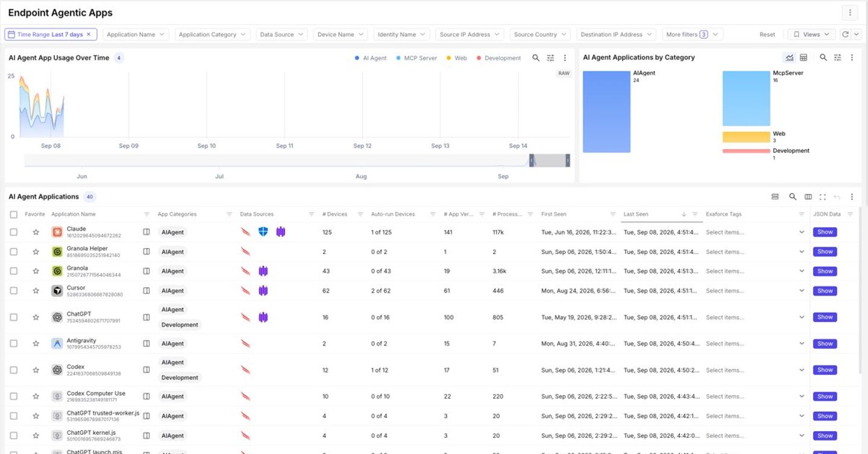Image resolution: width=868 pixels, height=454 pixels.
Task: Click the Reset filters button
Action: click(767, 34)
